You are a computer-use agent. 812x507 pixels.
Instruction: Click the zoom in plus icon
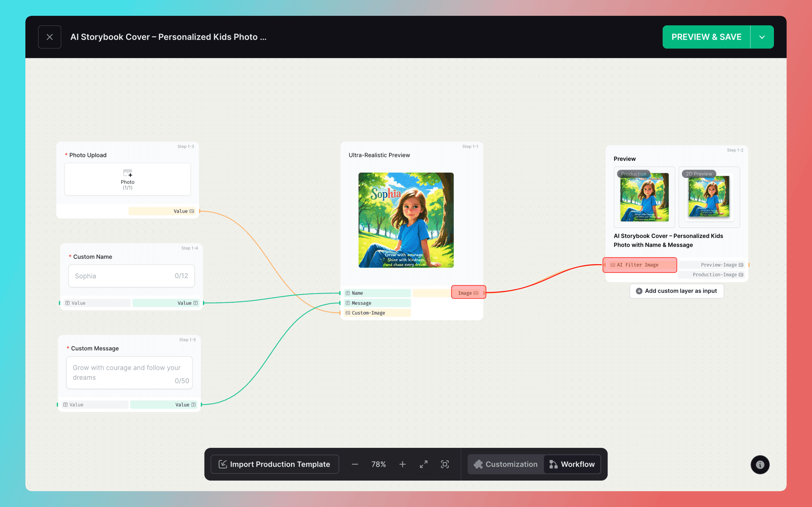point(402,464)
